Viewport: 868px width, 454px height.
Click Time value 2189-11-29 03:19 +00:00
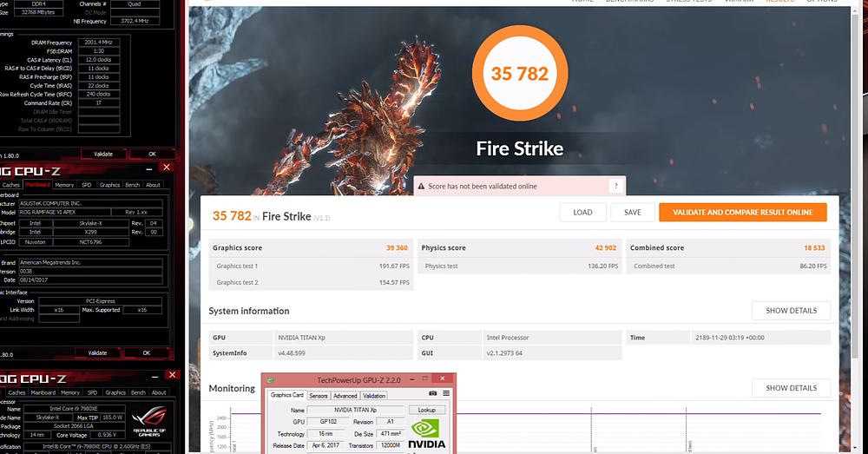[730, 338]
